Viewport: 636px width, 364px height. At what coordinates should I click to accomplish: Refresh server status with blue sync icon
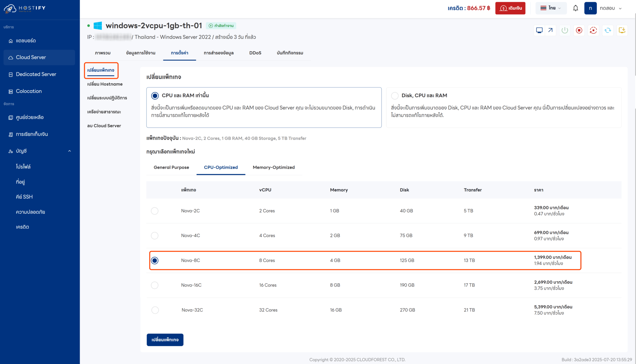click(x=608, y=30)
